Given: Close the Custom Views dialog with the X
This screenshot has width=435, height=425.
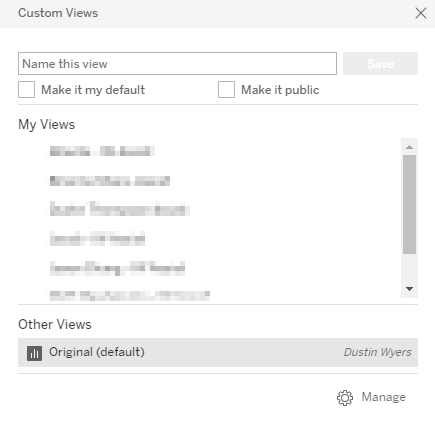Looking at the screenshot, I should 421,13.
